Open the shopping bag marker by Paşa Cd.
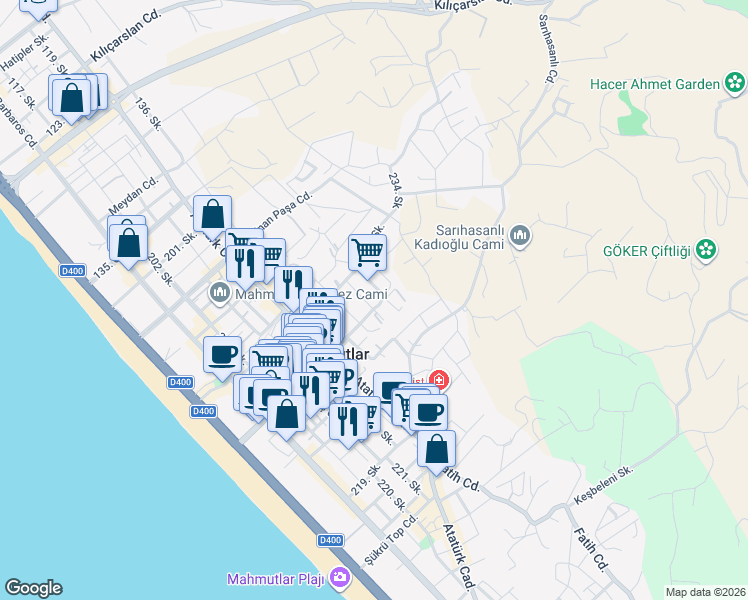 [x=212, y=215]
